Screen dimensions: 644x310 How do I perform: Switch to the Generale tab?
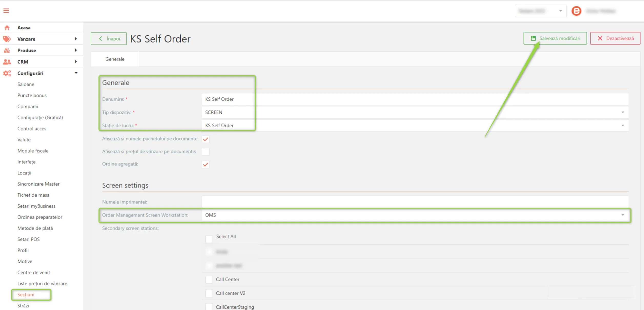click(x=115, y=59)
